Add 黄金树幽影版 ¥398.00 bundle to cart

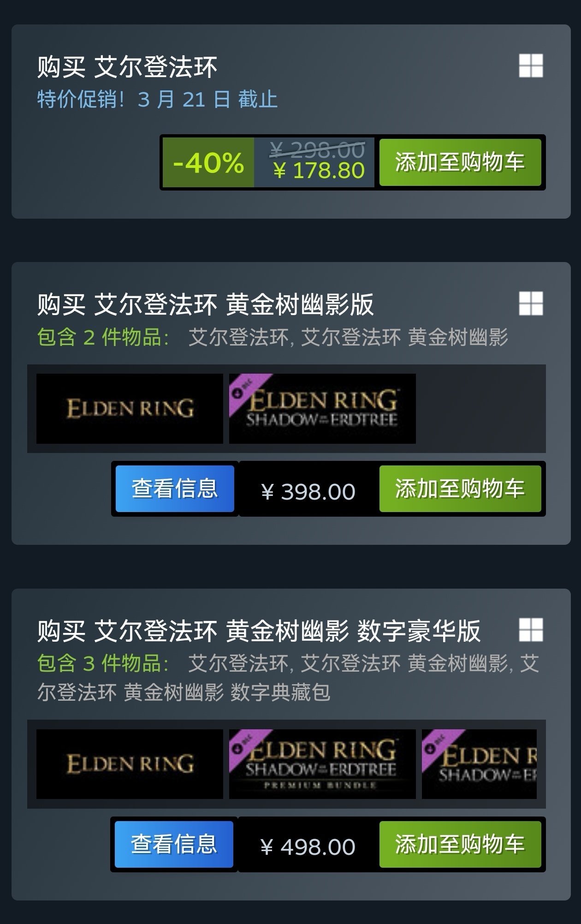(460, 489)
